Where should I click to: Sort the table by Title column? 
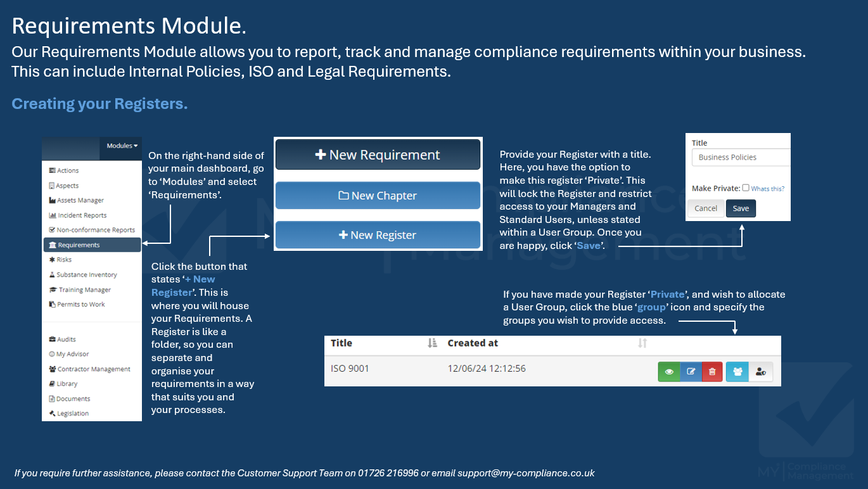(x=432, y=343)
